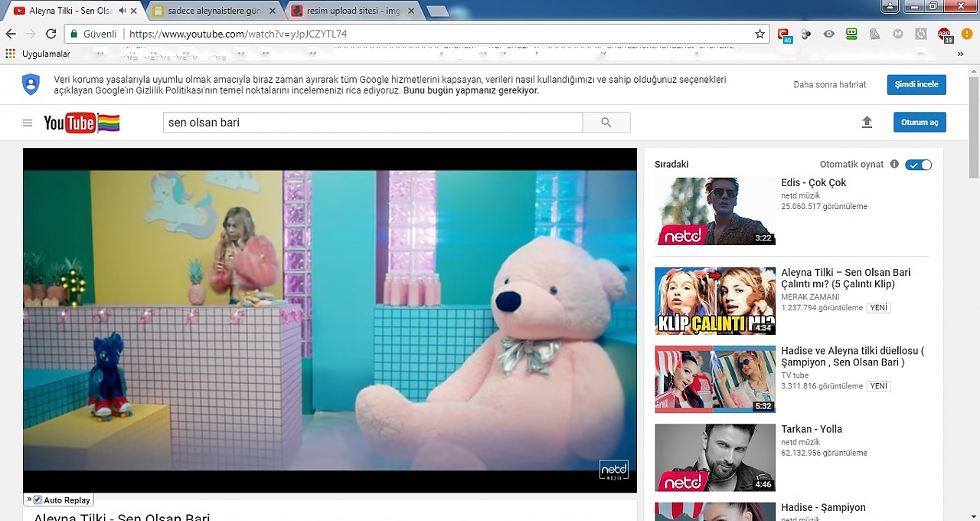Open the three-balls molecule extension icon
The width and height of the screenshot is (980, 521).
point(806,34)
